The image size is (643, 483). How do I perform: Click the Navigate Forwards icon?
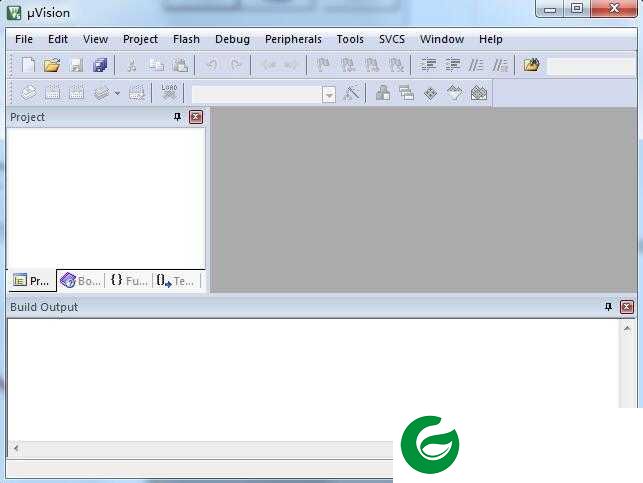pyautogui.click(x=290, y=65)
